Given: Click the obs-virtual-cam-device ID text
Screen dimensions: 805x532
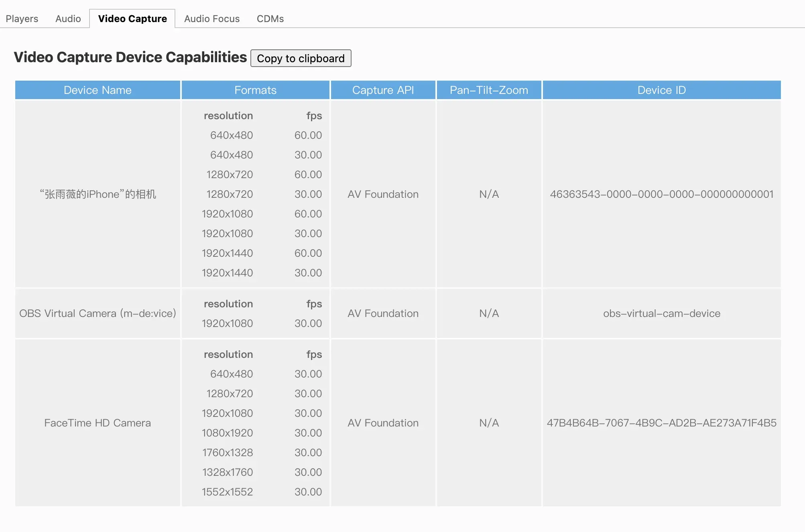Looking at the screenshot, I should (x=661, y=313).
